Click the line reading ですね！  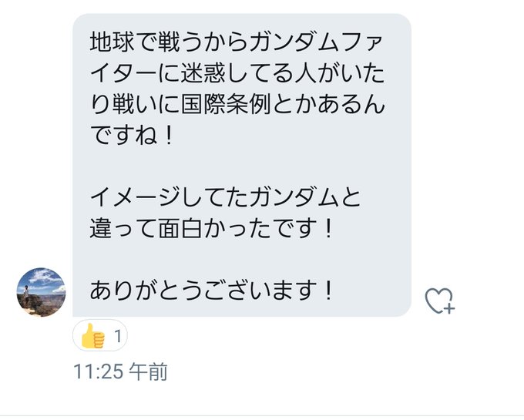click(133, 136)
